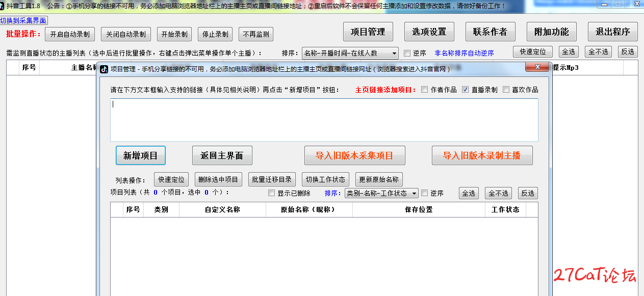Toggle the 显示已删除 checkbox
The width and height of the screenshot is (644, 296).
pyautogui.click(x=271, y=193)
